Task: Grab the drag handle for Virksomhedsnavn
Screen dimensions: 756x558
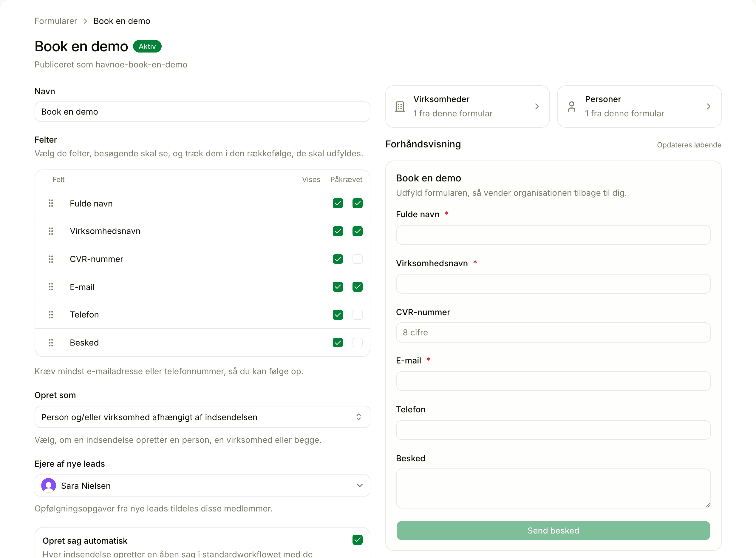Action: 51,231
